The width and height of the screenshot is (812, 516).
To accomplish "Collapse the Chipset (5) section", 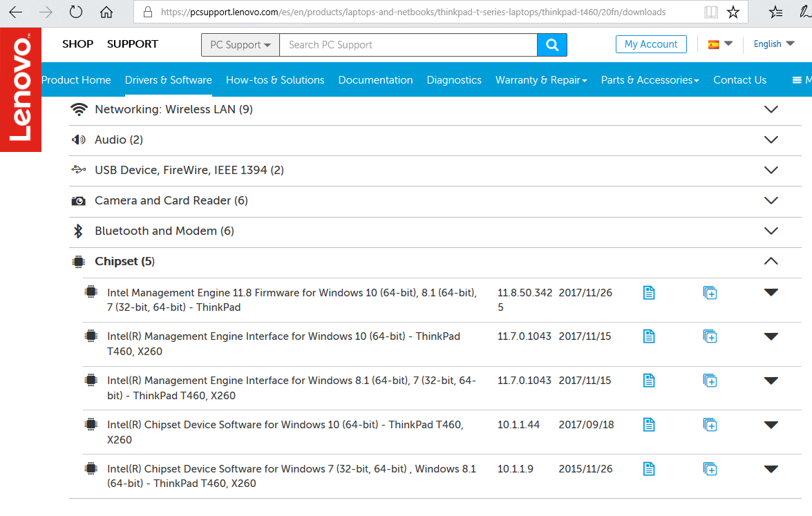I will coord(771,261).
